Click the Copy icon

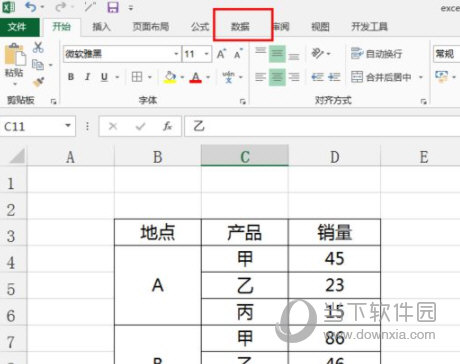[38, 64]
